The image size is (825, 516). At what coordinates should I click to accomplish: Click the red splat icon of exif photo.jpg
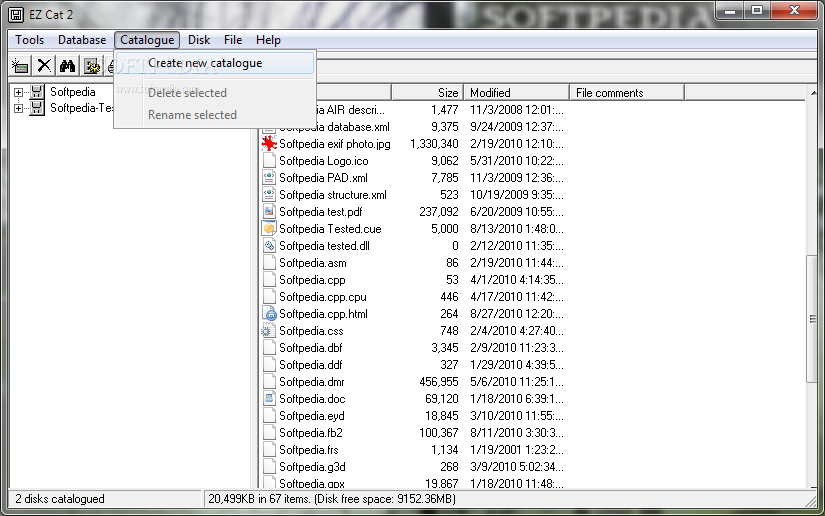(x=269, y=144)
